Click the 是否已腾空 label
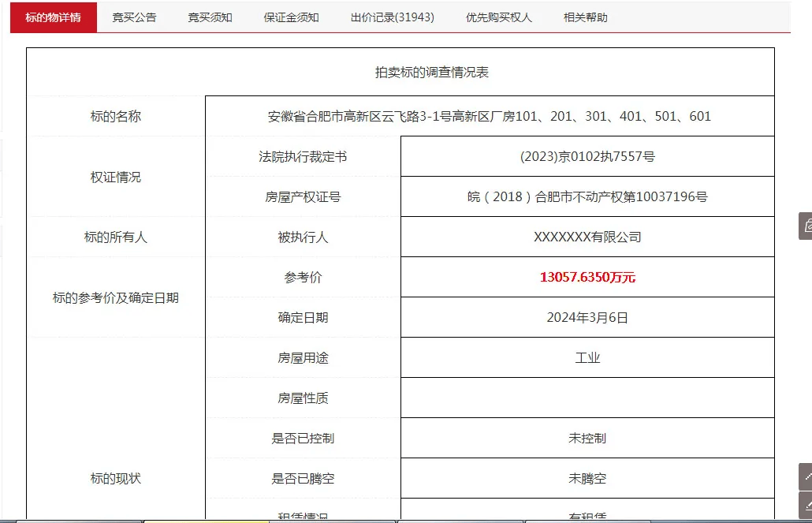 click(x=303, y=478)
